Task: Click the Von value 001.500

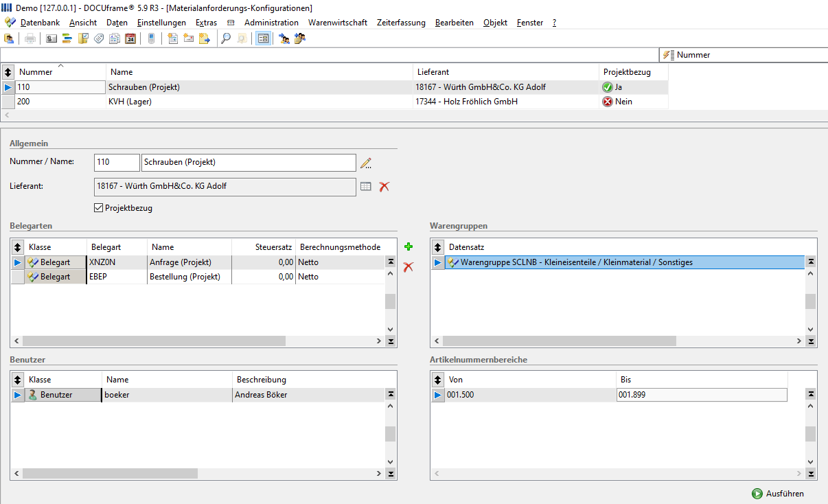Action: click(x=531, y=395)
